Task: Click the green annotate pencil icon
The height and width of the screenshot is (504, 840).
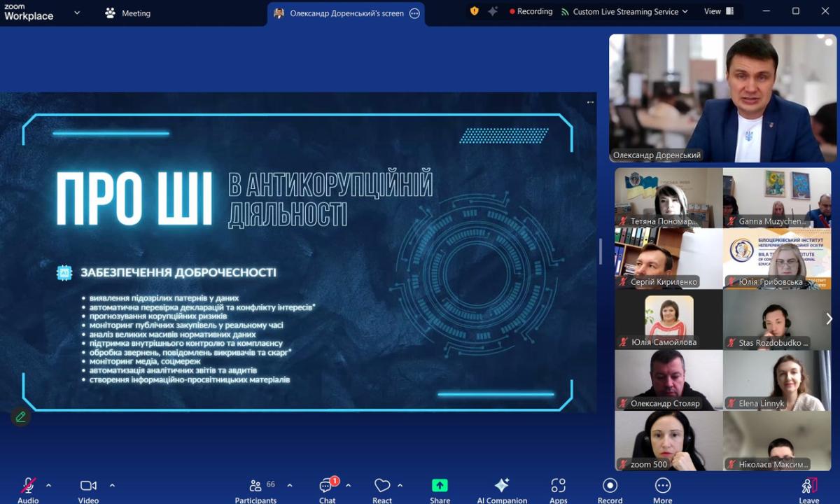Action: pos(21,417)
